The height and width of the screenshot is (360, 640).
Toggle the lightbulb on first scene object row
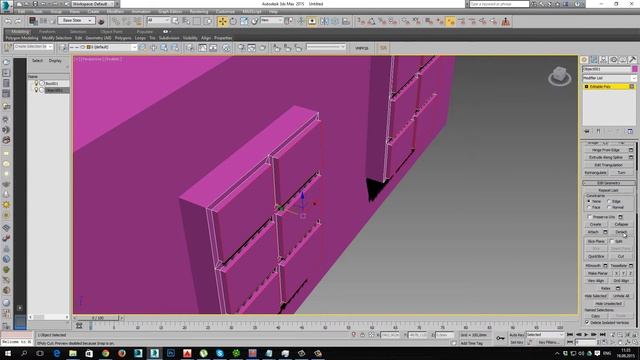36,83
